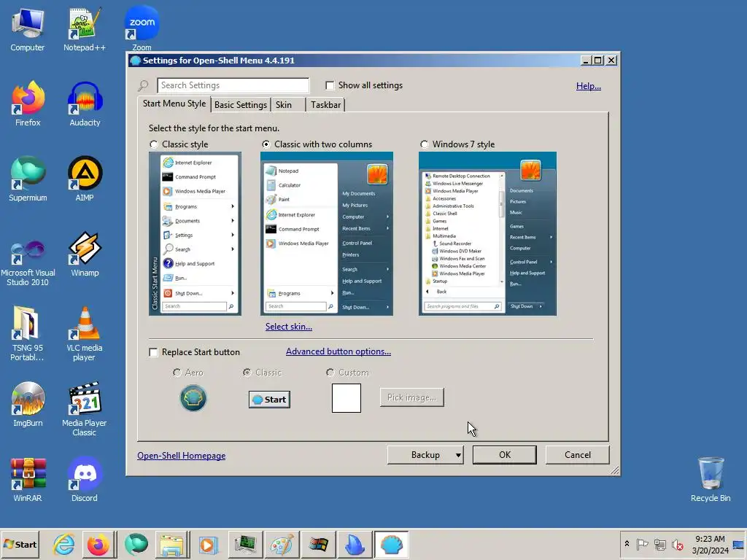Select the Recycle Bin icon
747x560 pixels.
click(711, 478)
